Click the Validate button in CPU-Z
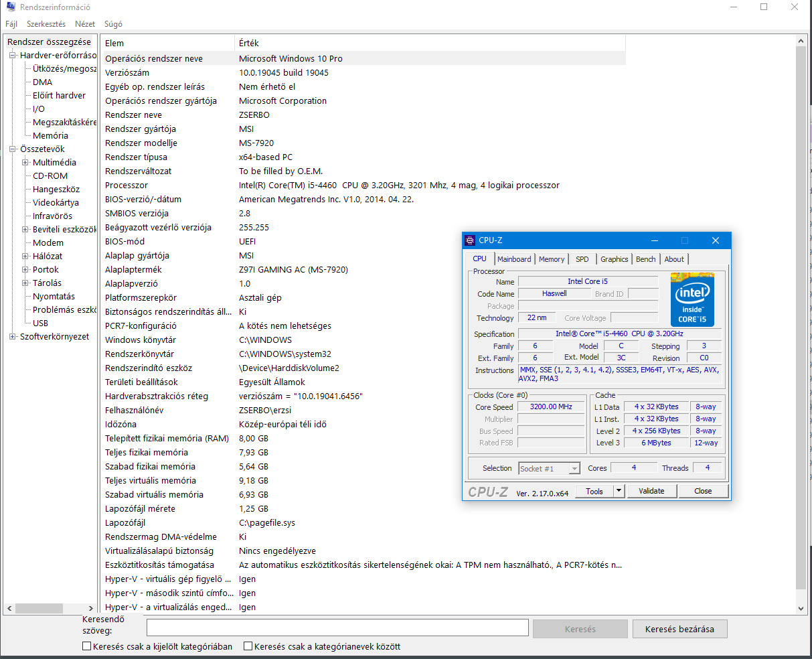 (651, 491)
